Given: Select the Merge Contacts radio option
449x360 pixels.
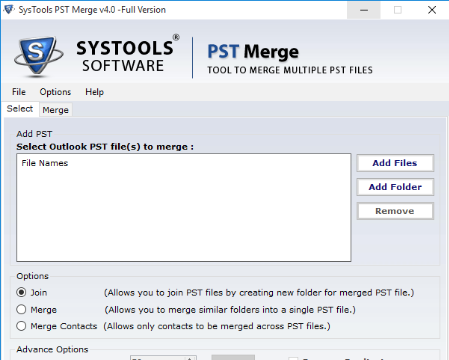Looking at the screenshot, I should pyautogui.click(x=21, y=326).
